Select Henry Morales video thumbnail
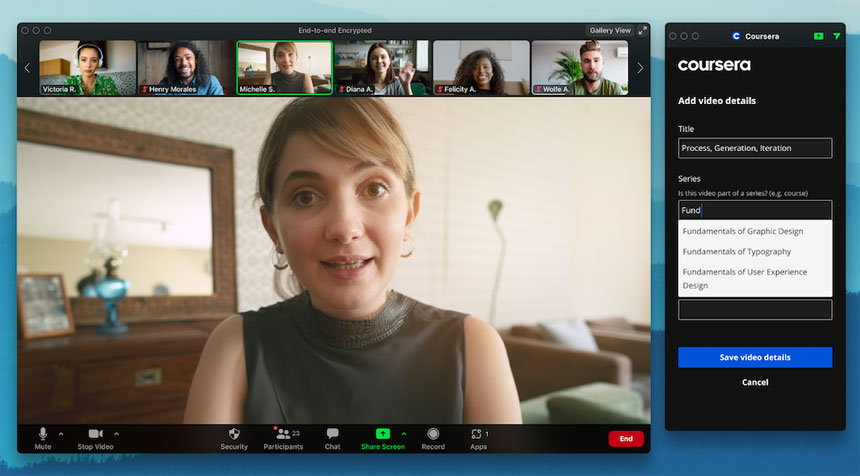 pos(185,67)
